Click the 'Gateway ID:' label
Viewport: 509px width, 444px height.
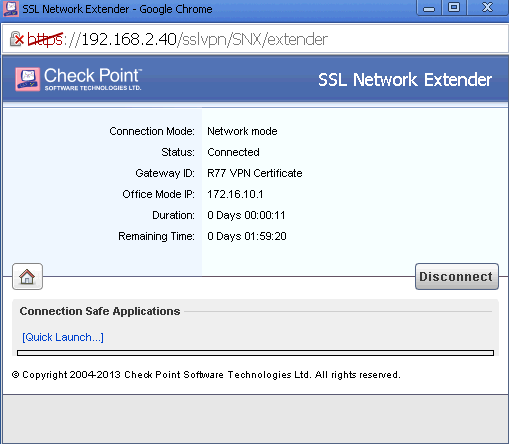(165, 173)
